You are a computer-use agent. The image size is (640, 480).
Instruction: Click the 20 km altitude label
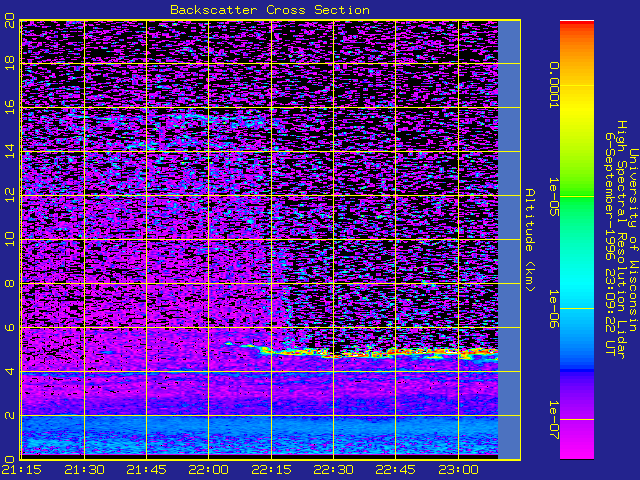[x=9, y=21]
